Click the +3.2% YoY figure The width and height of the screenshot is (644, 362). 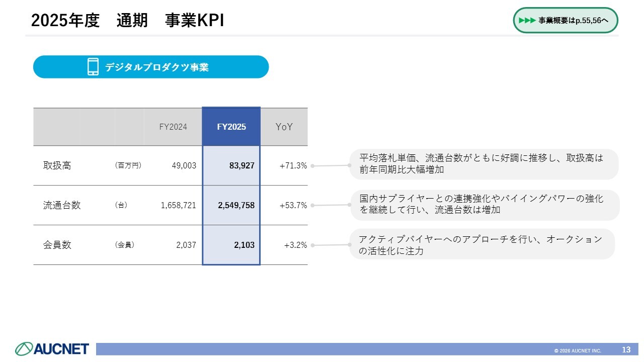[295, 245]
